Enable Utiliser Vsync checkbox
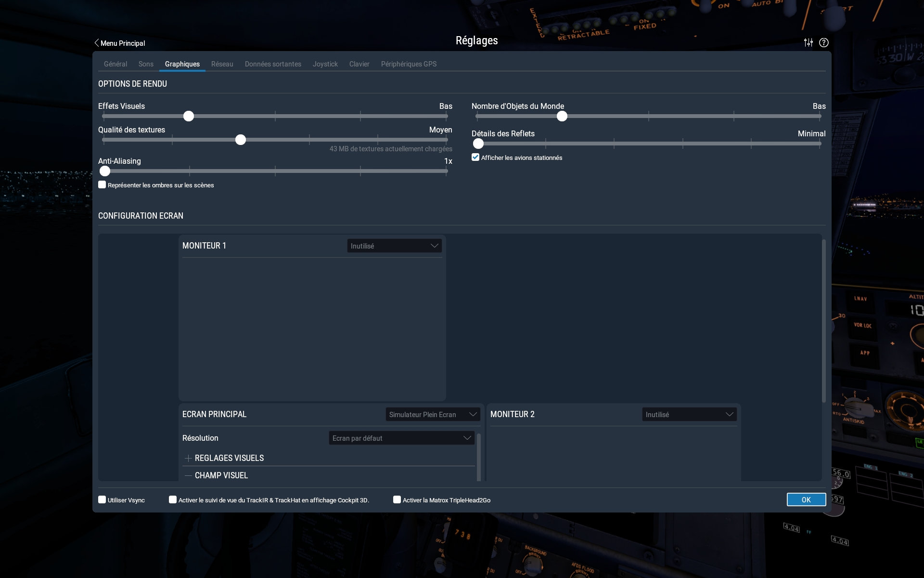 pyautogui.click(x=102, y=500)
